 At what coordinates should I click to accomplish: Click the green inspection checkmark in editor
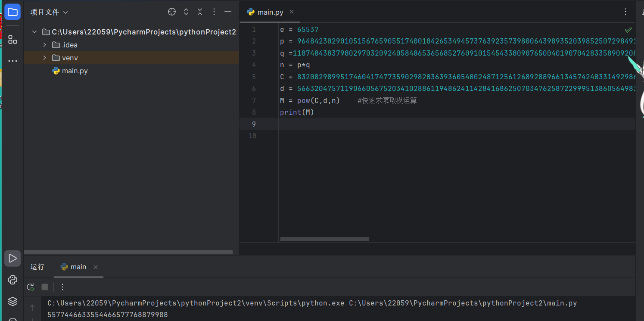(x=628, y=30)
